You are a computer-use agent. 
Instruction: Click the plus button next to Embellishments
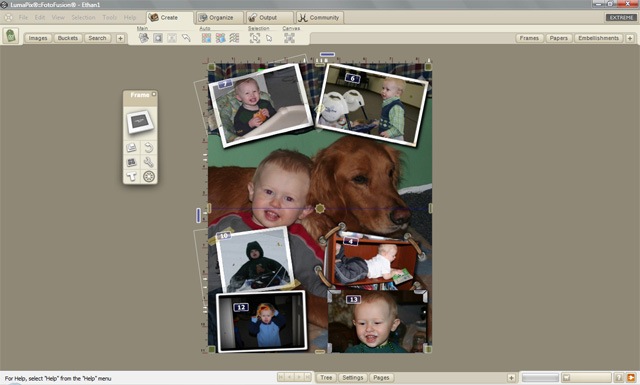click(630, 38)
